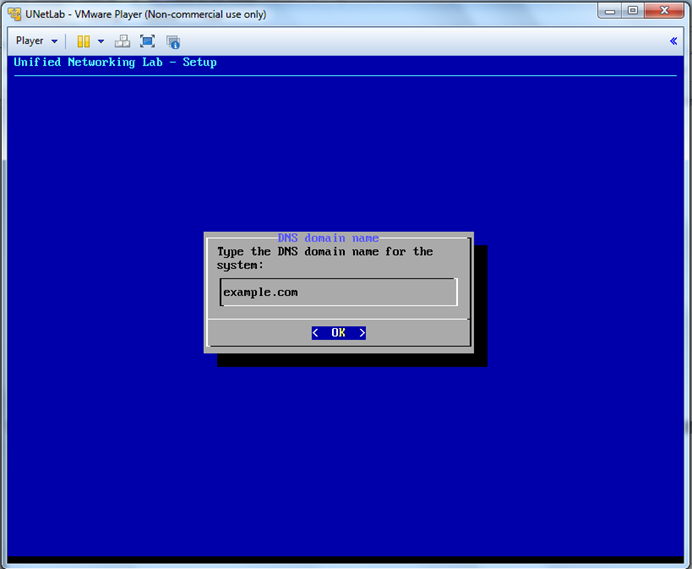The height and width of the screenshot is (569, 692).
Task: Click the 'Unified Networking Lab - Setup' heading
Action: tap(115, 62)
